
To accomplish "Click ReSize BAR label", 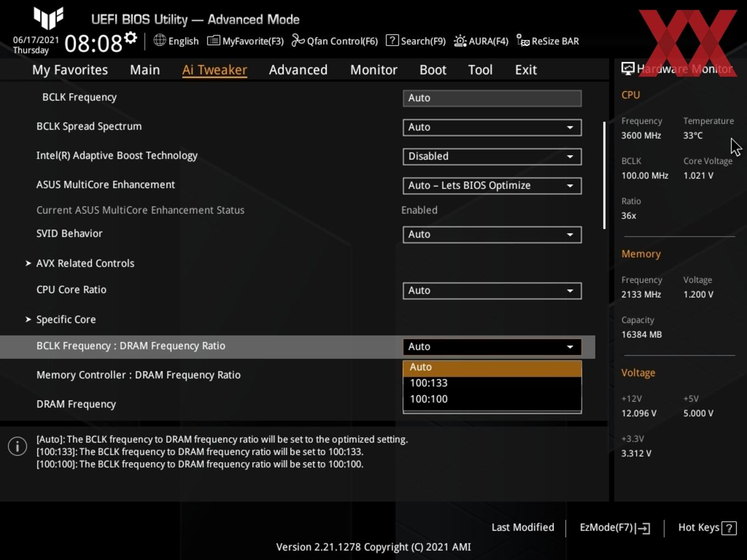I will click(555, 41).
